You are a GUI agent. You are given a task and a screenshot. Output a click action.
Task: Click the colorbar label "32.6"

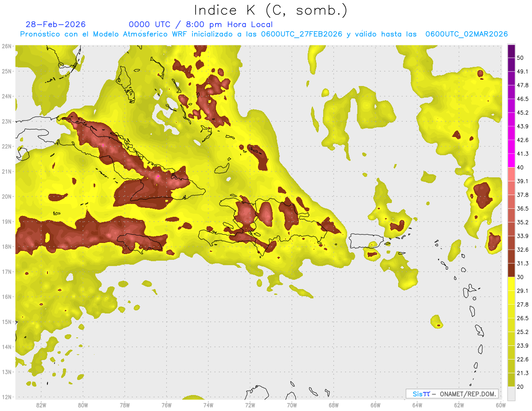coord(523,250)
